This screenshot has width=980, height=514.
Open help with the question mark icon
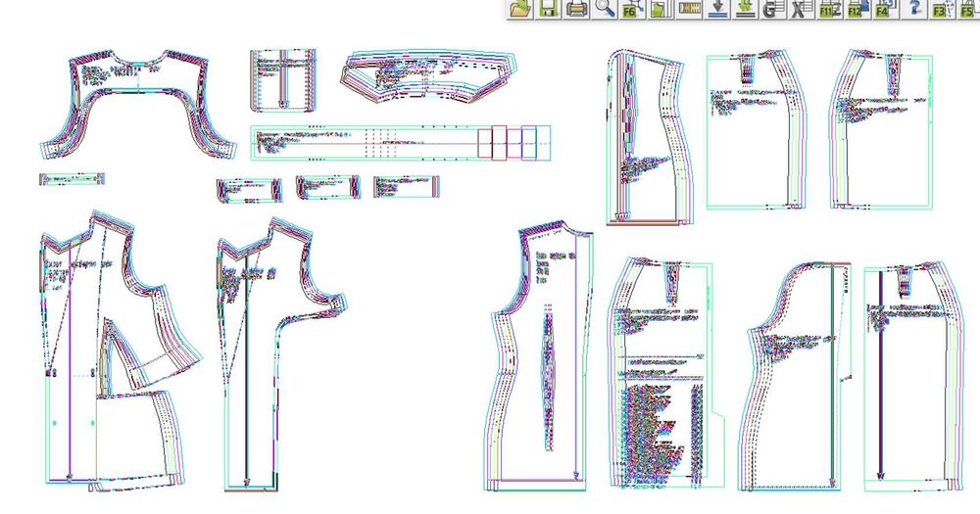click(x=915, y=9)
